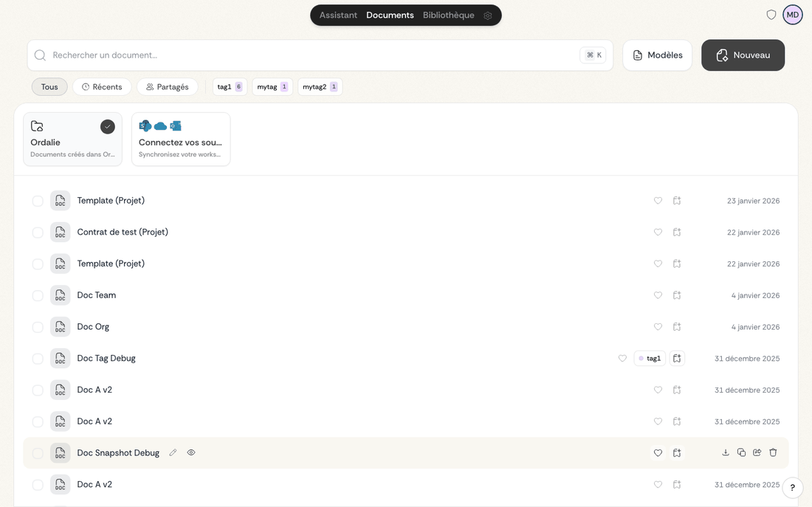Rename Doc Snapshot Debug via the pencil icon

coord(173,453)
